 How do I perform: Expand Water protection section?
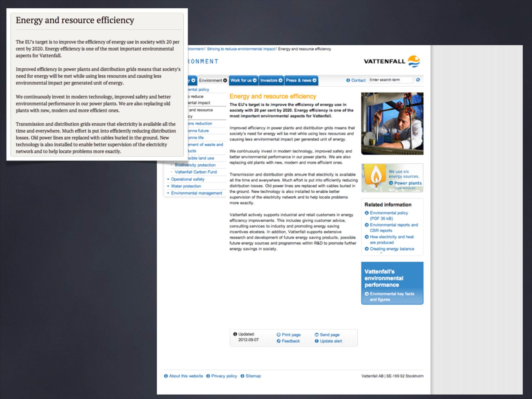coord(186,186)
